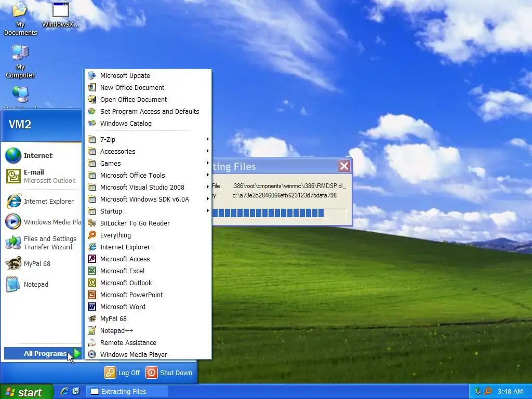Select the My Computer desktop icon
The image size is (532, 399).
(x=20, y=61)
